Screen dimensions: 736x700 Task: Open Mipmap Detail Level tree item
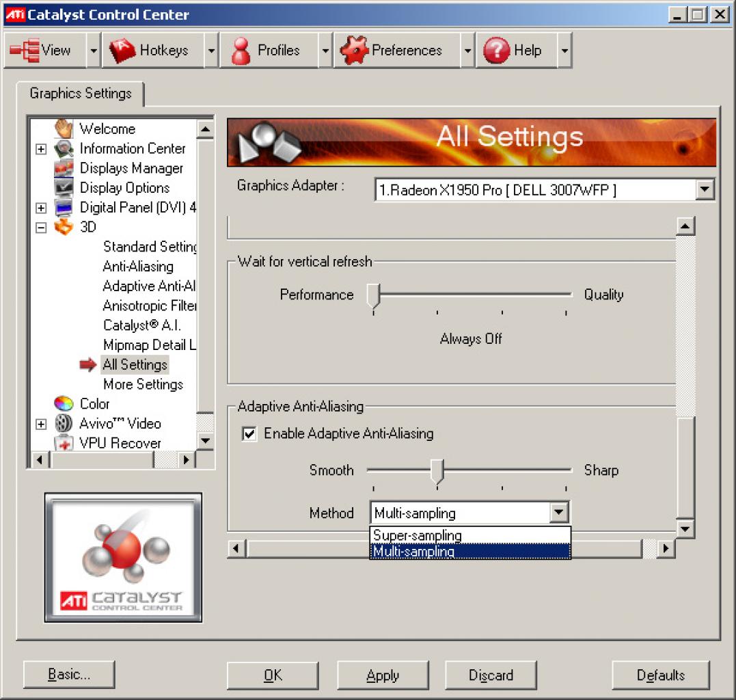click(x=149, y=345)
